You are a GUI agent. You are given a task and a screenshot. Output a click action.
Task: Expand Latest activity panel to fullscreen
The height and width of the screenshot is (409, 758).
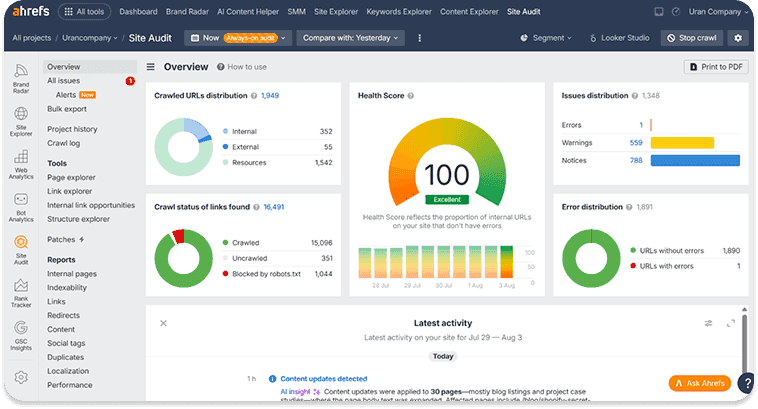pos(730,323)
